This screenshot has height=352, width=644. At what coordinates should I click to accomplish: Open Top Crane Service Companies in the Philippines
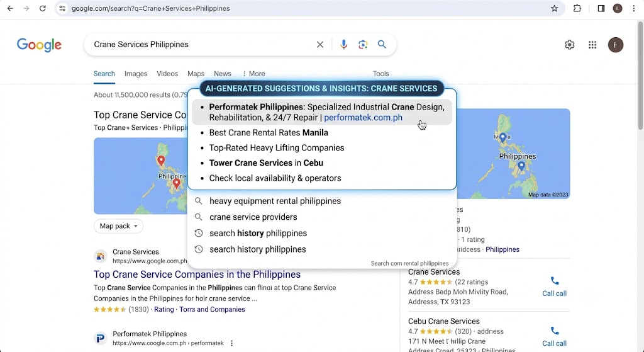[197, 275]
